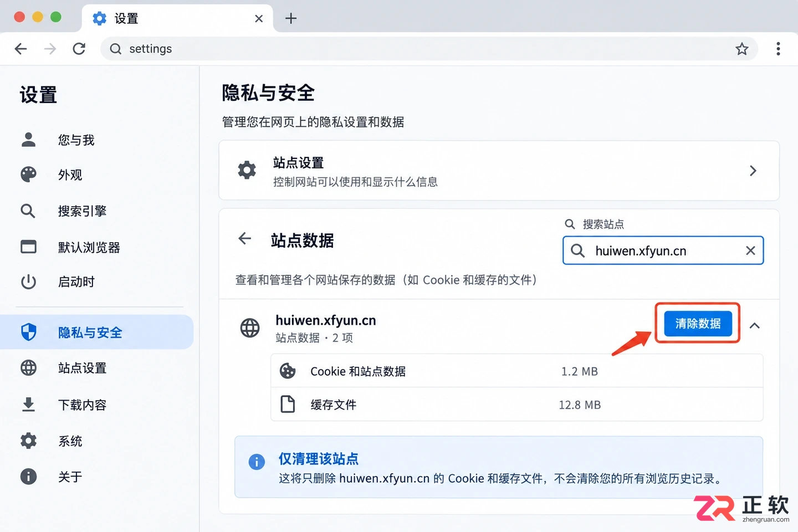798x532 pixels.
Task: Click the gear icon in 站点设置 card
Action: (247, 170)
